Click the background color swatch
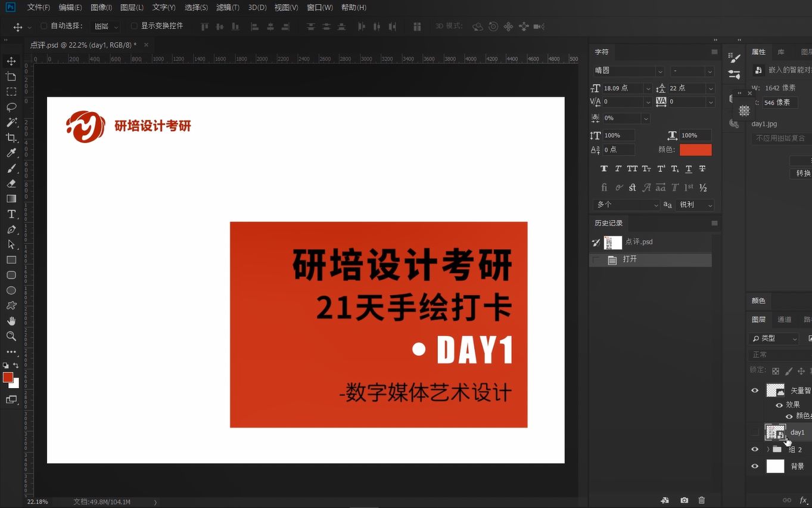The height and width of the screenshot is (508, 812). pos(16,384)
